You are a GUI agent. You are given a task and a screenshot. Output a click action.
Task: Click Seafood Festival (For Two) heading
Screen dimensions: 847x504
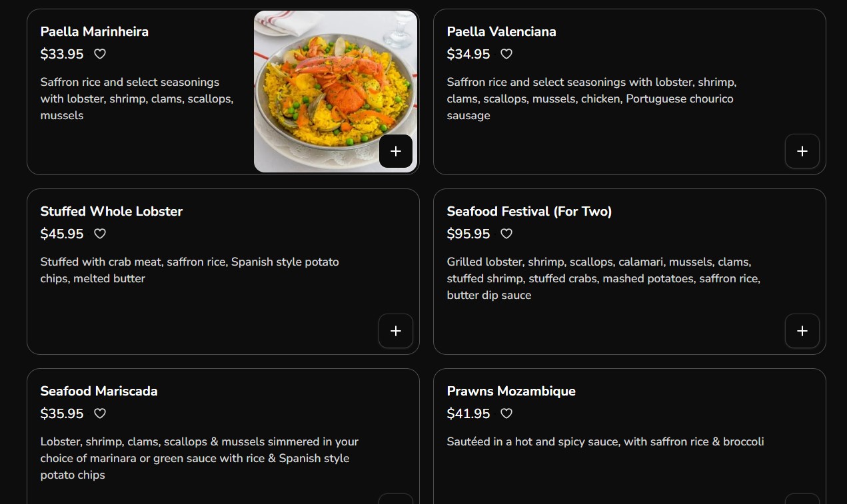click(529, 211)
